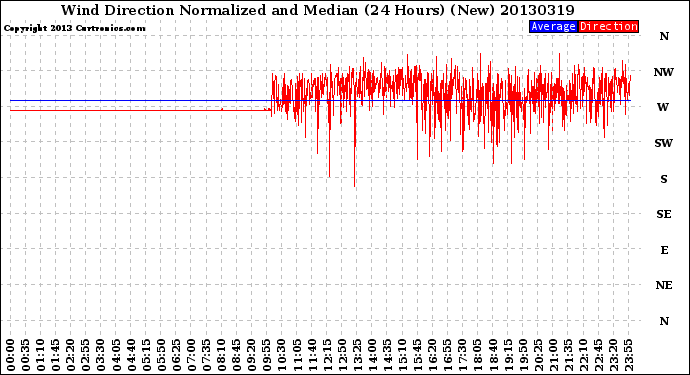Click the 07:35 time axis label
The image size is (690, 375).
[x=206, y=355]
